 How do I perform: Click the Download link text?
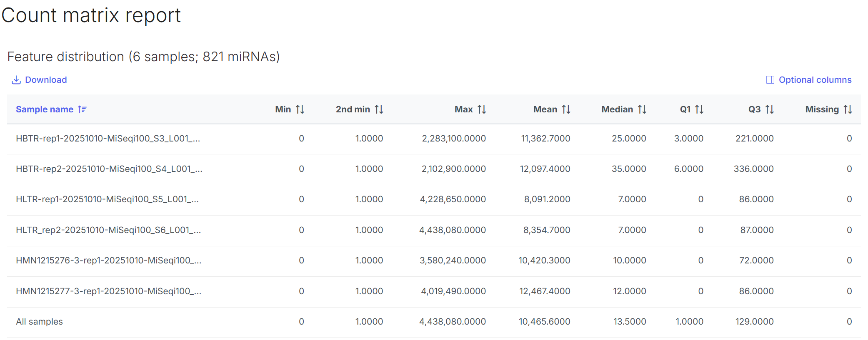pyautogui.click(x=46, y=80)
